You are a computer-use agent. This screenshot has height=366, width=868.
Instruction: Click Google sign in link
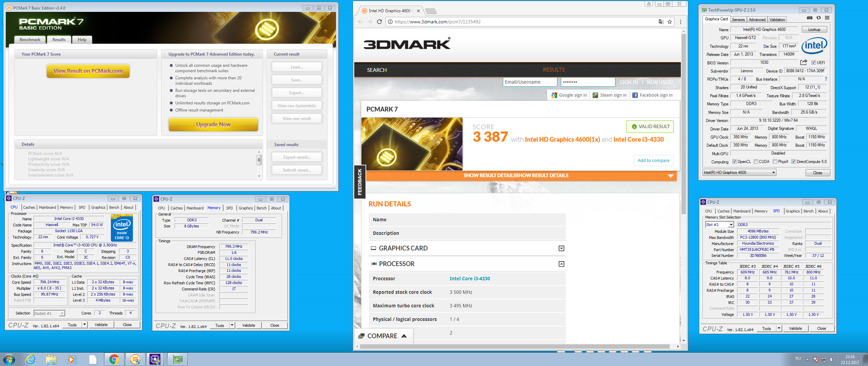point(569,95)
